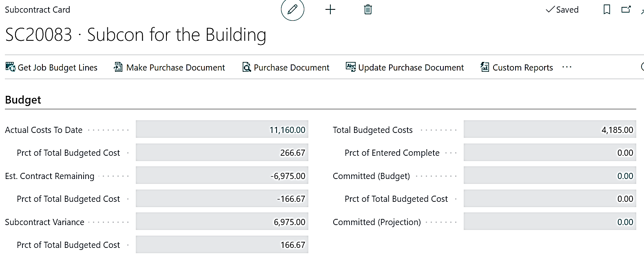Select the Committed (Budget) field
The height and width of the screenshot is (265, 644).
(x=549, y=176)
